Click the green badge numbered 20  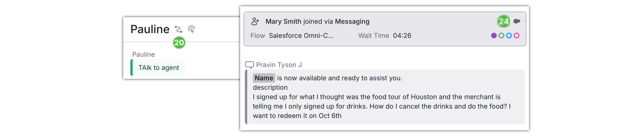click(x=179, y=43)
